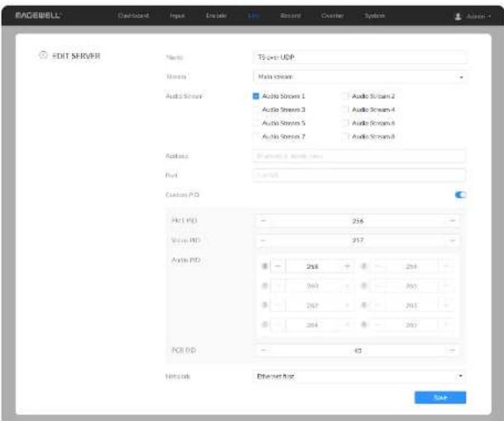Screen dimensions: 504x421
Task: Click the Address input field
Action: pos(359,156)
